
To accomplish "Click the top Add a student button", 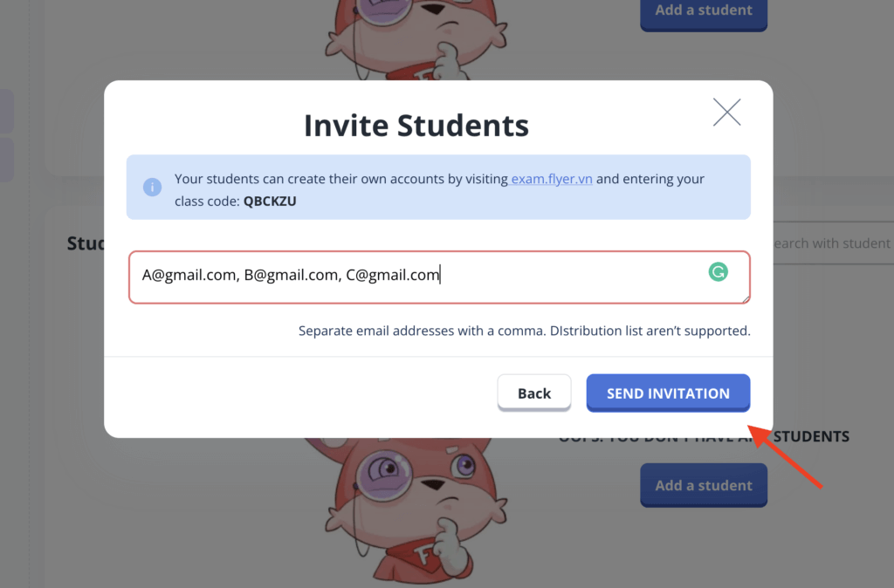I will (703, 12).
